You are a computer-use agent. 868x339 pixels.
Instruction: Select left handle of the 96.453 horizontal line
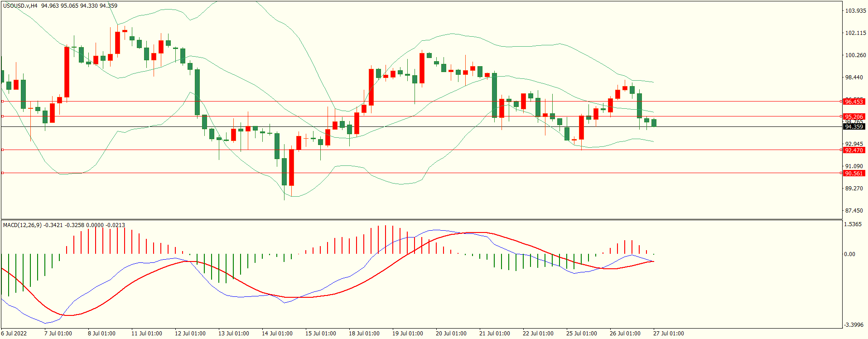[3, 102]
